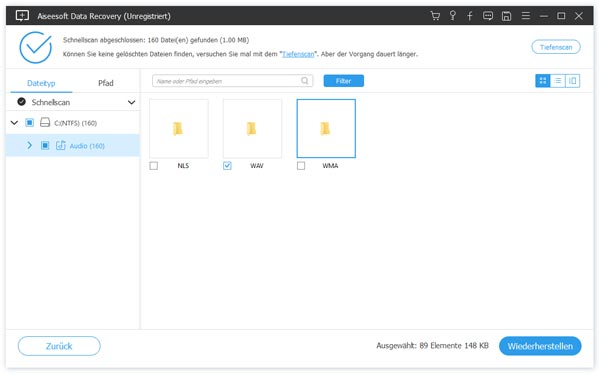Viewport: 600px width, 374px height.
Task: Expand the Audio tree node
Action: 29,145
